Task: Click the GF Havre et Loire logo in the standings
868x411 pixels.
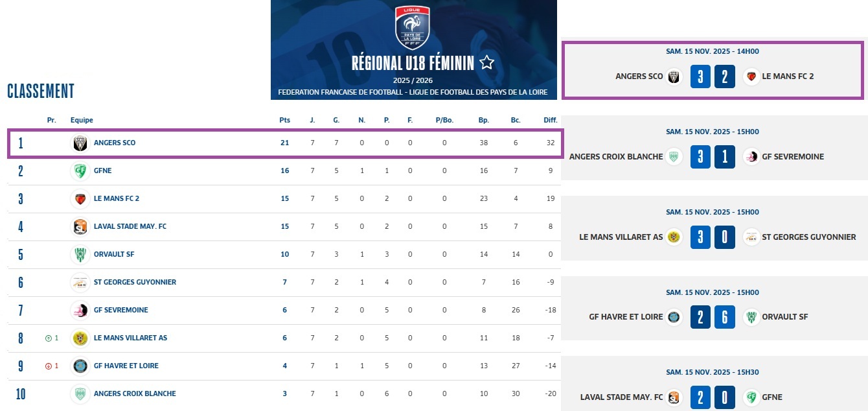Action: click(x=80, y=366)
